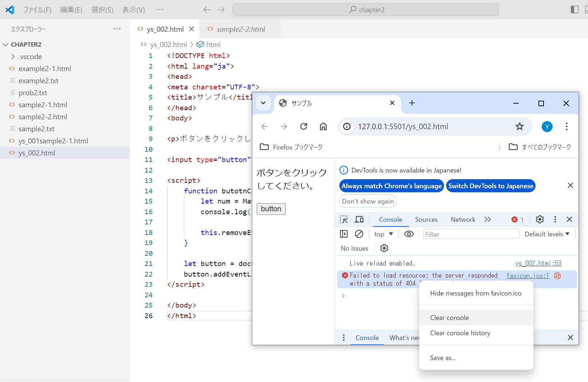
Task: Toggle console sidebar panel
Action: [x=344, y=234]
